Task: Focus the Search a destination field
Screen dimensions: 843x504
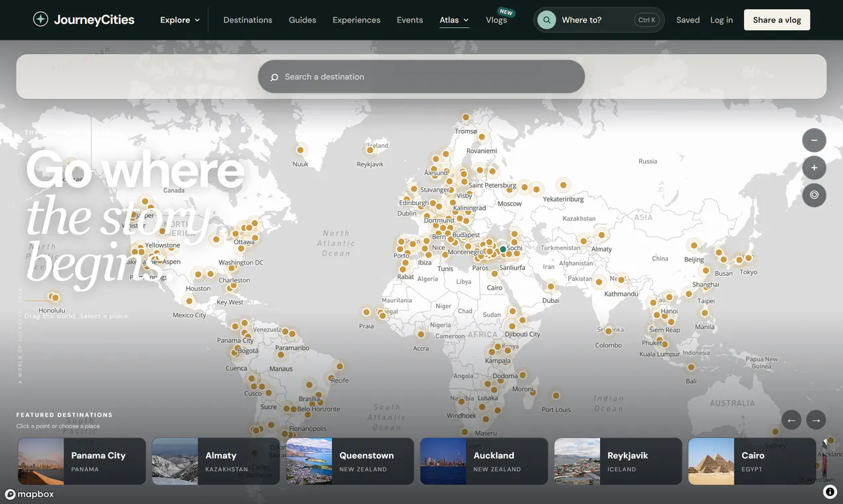Action: (421, 77)
